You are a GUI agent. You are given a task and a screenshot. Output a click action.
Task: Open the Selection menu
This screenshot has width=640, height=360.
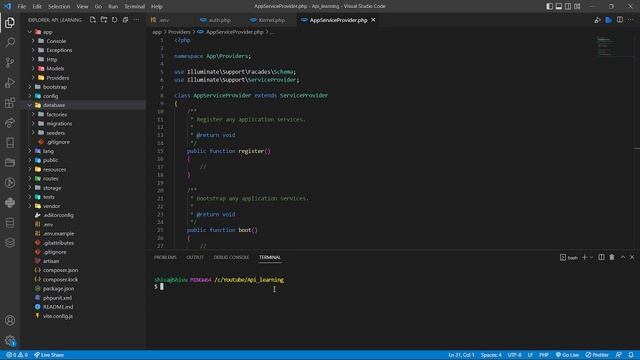59,7
